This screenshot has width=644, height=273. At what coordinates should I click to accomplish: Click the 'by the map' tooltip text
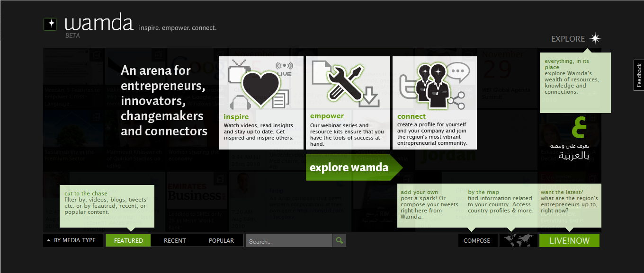[500, 202]
